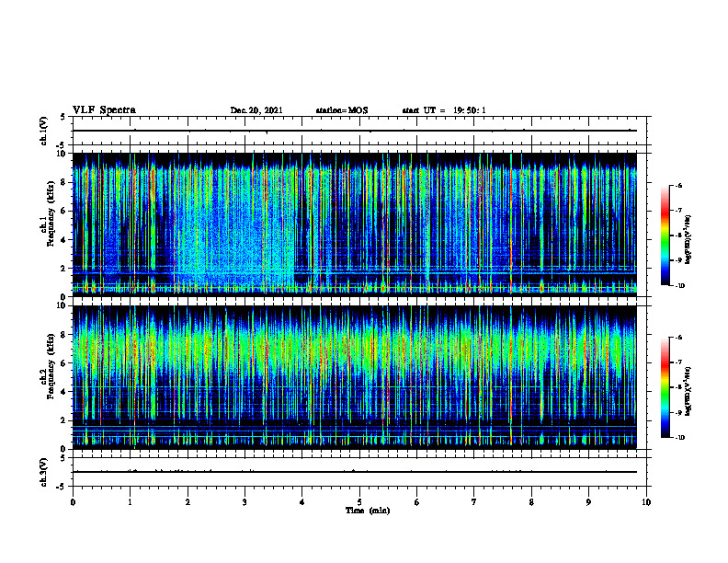Click the time axis tick label "2"
Image resolution: width=728 pixels, height=563 pixels.
click(x=188, y=502)
